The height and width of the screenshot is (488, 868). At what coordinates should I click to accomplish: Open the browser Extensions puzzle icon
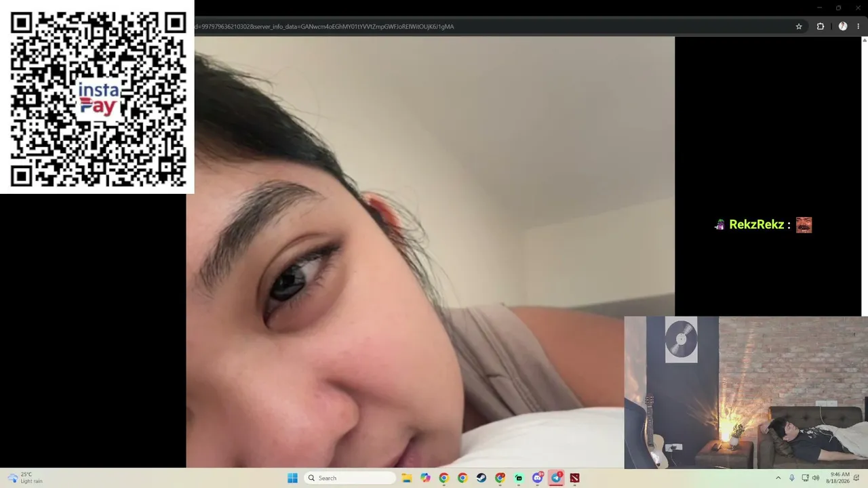pos(820,26)
